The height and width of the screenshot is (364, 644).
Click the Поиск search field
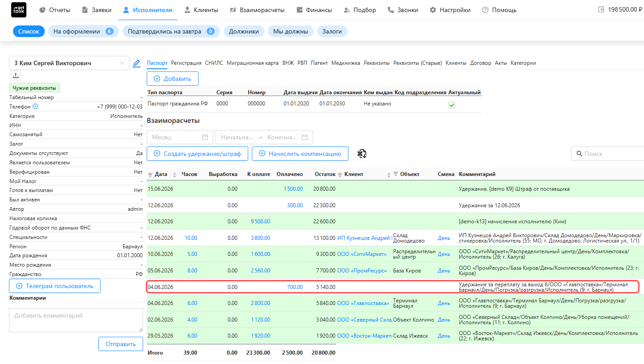click(608, 154)
